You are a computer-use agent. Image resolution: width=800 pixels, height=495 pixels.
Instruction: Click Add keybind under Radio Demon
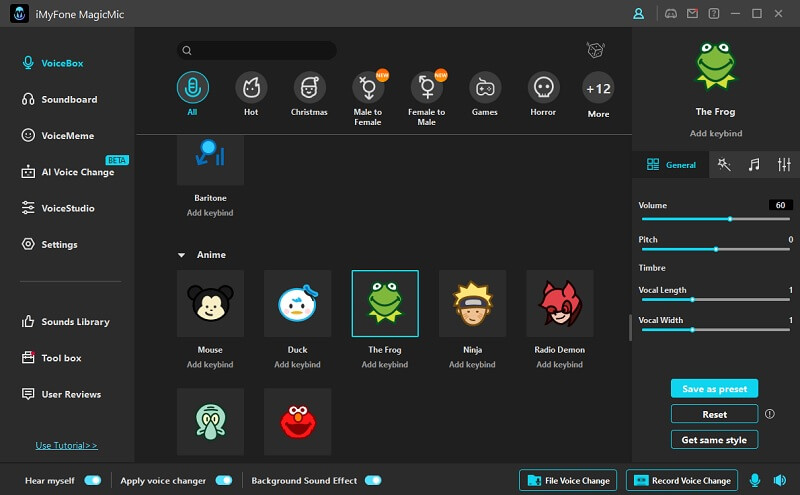click(560, 364)
